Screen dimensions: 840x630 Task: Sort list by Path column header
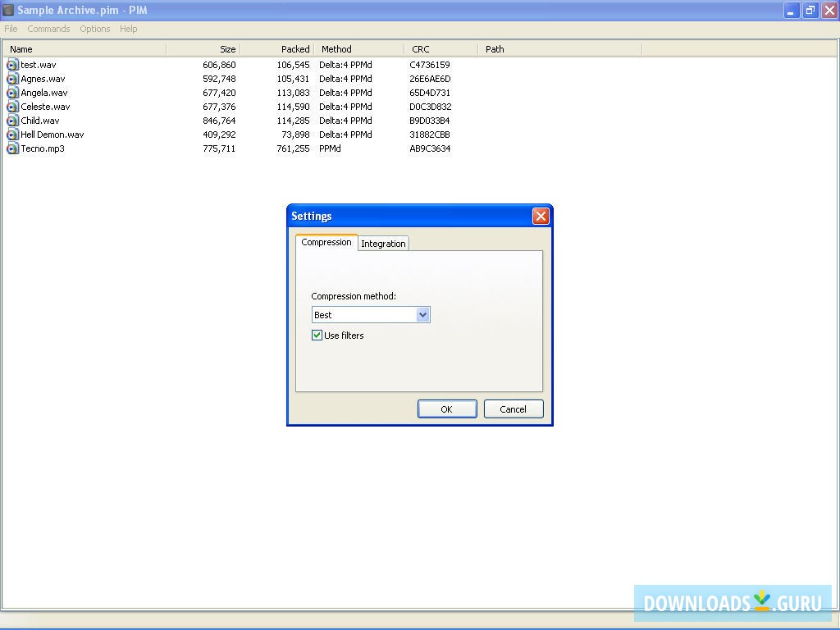559,49
